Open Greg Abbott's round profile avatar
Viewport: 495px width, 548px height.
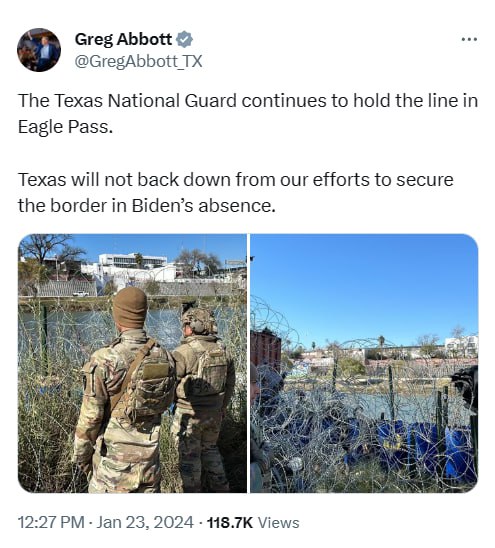39,50
